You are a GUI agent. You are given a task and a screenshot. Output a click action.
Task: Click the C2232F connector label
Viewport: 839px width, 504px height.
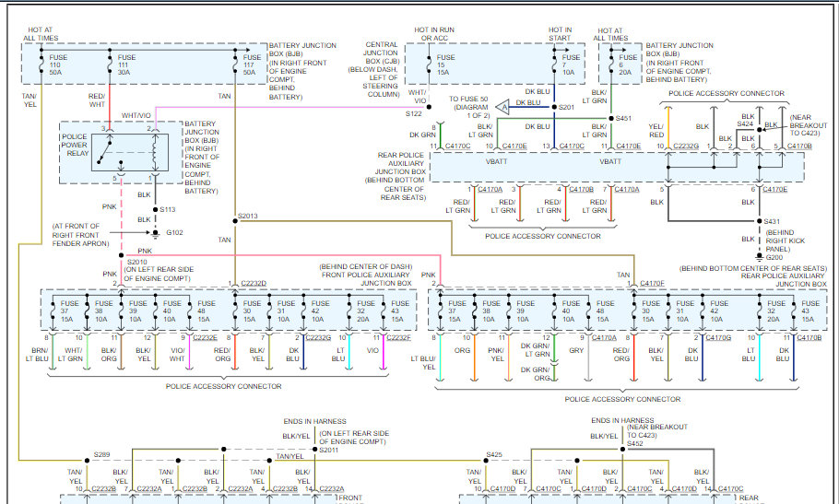398,338
